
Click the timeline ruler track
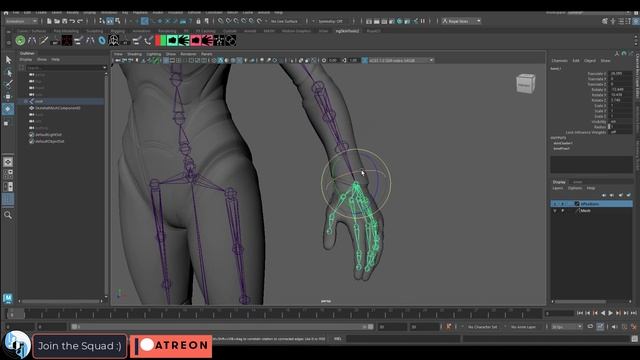pos(273,313)
